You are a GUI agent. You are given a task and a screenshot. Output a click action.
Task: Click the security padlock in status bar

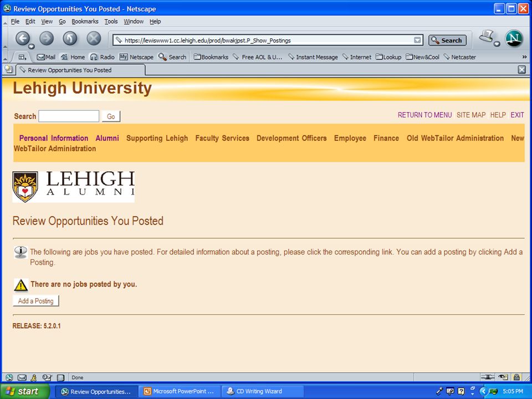coord(516,377)
